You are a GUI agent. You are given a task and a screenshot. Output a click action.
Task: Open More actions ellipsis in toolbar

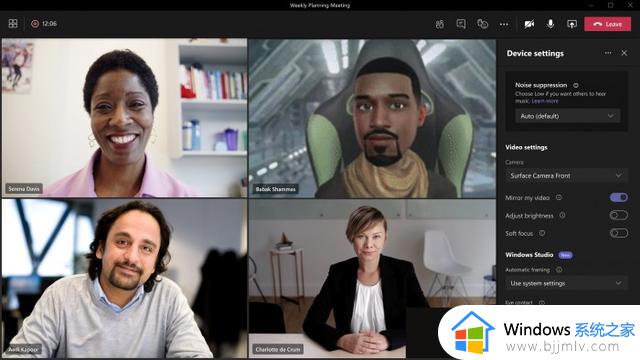pos(504,24)
